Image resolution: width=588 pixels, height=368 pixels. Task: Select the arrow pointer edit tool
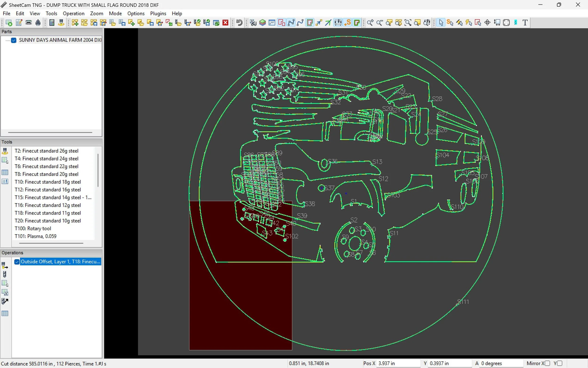(x=441, y=23)
